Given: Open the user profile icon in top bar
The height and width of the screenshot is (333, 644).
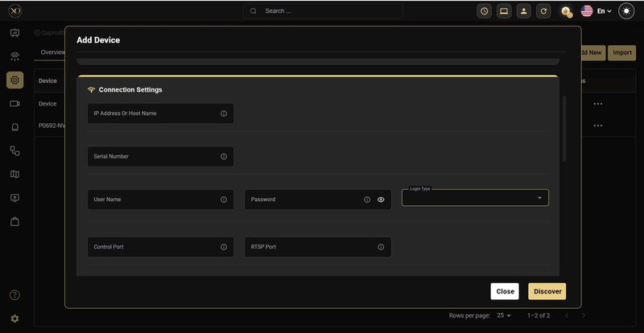Looking at the screenshot, I should pos(524,11).
